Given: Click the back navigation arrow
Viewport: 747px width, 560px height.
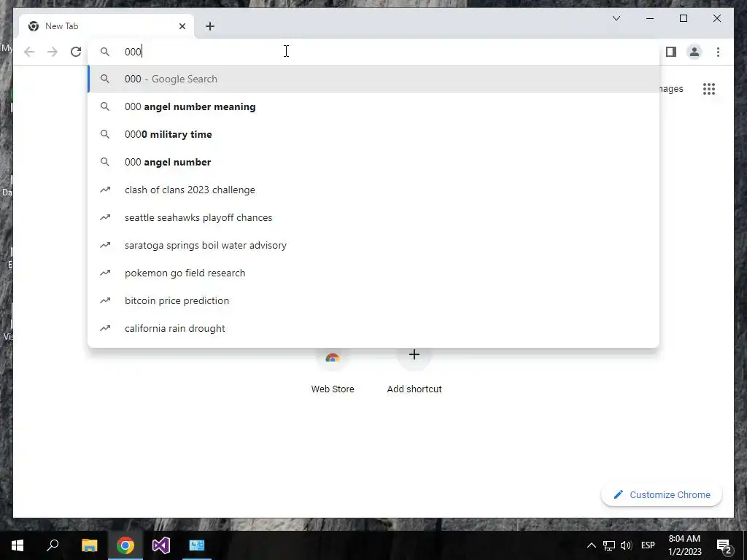Looking at the screenshot, I should [x=29, y=52].
